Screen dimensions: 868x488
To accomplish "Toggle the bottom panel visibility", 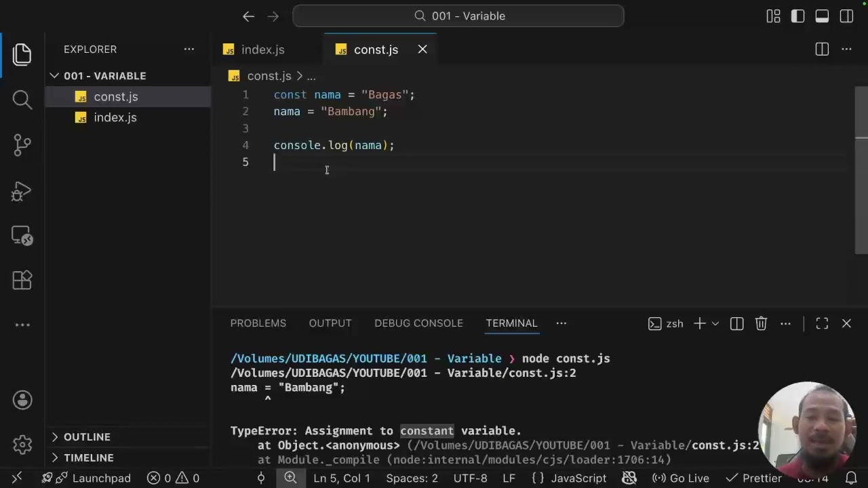I will pyautogui.click(x=822, y=16).
